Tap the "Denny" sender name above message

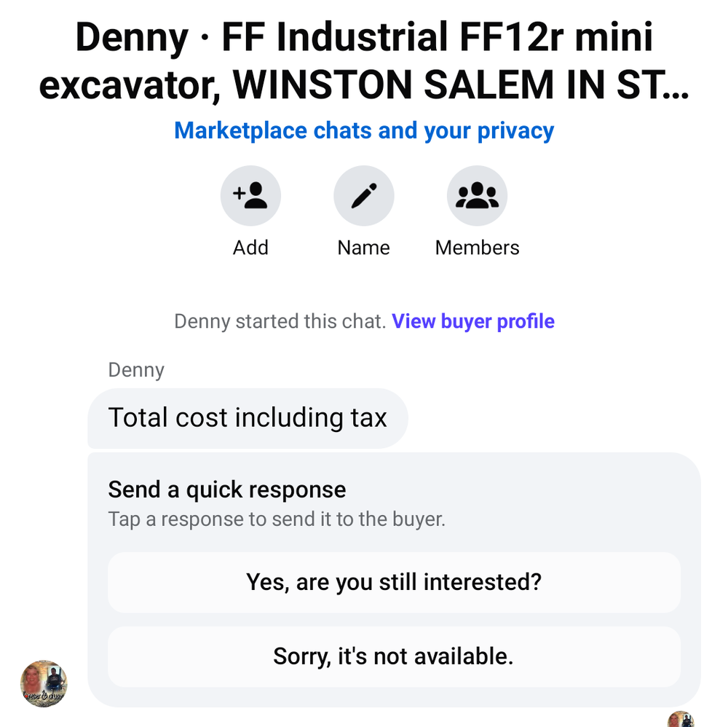136,370
